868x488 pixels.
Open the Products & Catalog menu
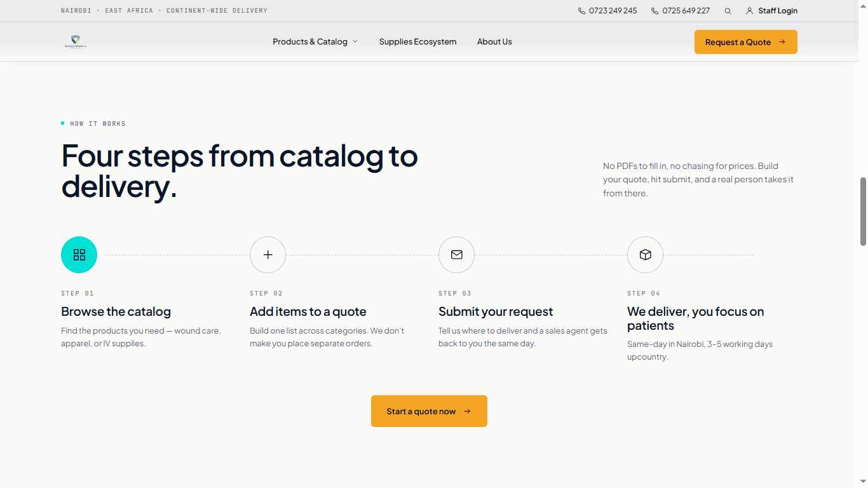point(315,41)
